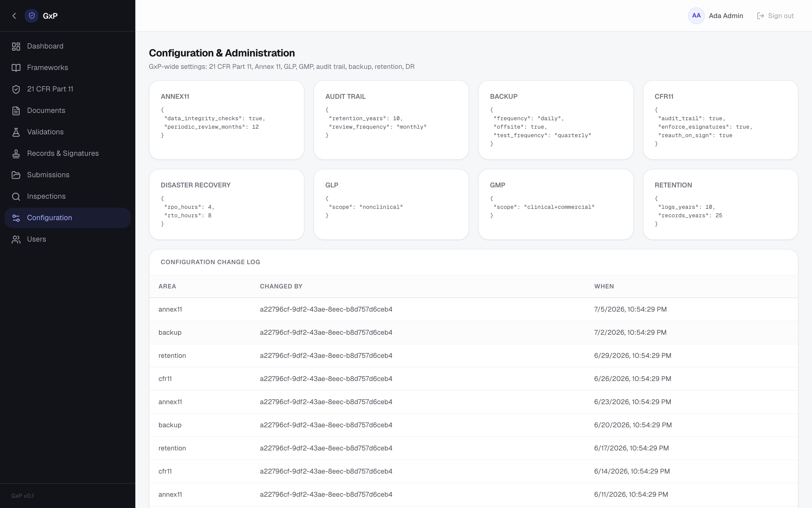Click "test_frequency": "quarterly" line in Backup card
This screenshot has width=812, height=508.
(x=542, y=135)
